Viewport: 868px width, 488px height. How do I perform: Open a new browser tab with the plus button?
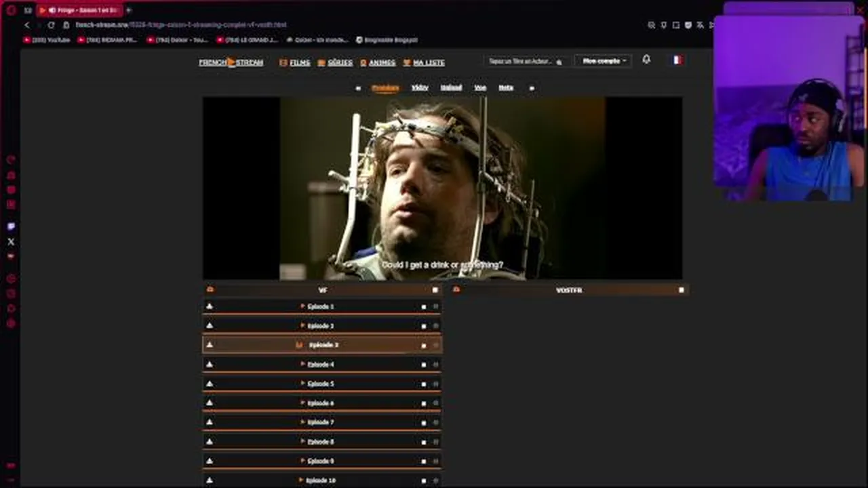[x=129, y=10]
